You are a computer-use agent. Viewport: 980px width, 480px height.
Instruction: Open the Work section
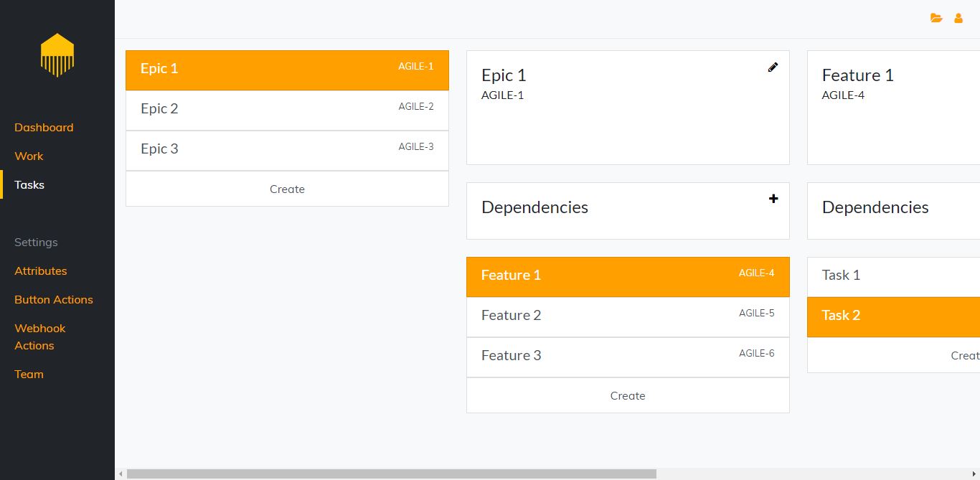pyautogui.click(x=29, y=156)
